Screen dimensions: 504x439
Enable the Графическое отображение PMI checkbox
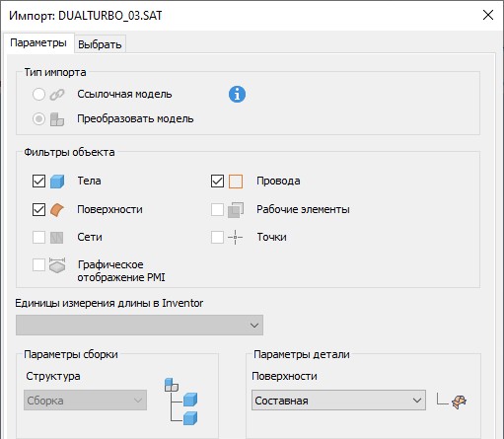(38, 264)
